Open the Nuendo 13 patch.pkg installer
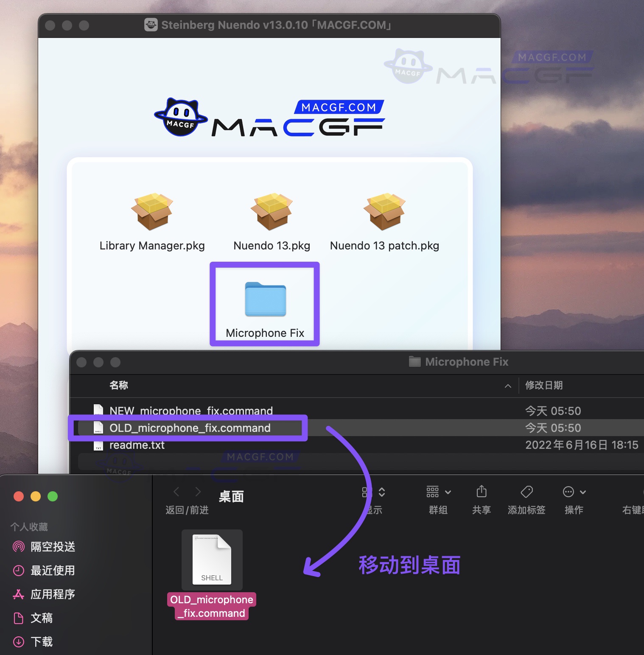Viewport: 644px width, 655px height. click(x=384, y=212)
